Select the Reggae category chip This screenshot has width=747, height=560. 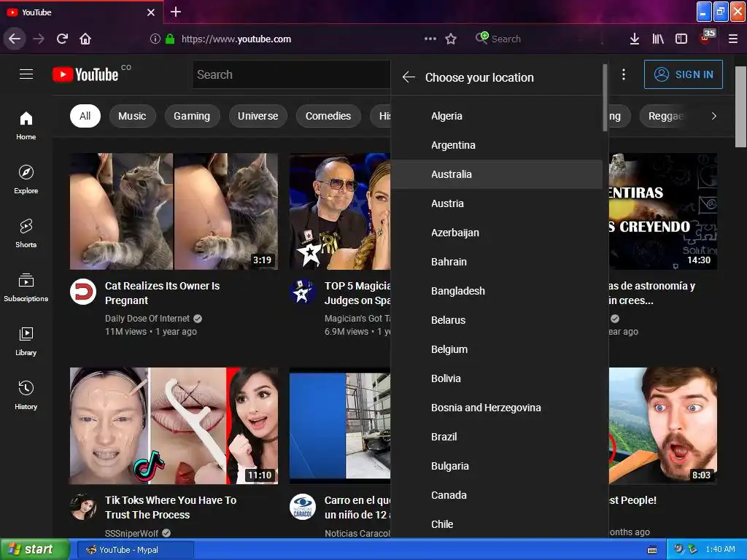pyautogui.click(x=665, y=116)
